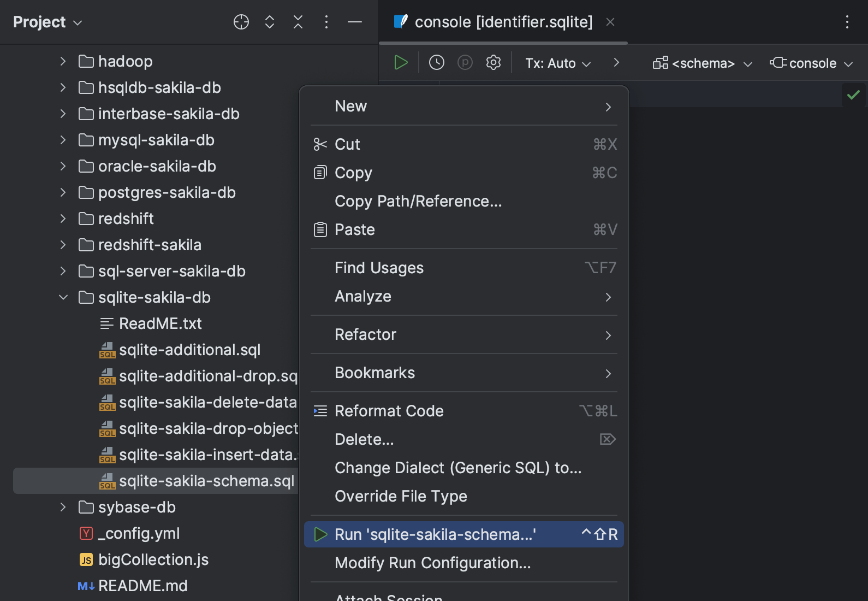
Task: Select Copy Path/Reference... menu entry
Action: [418, 201]
